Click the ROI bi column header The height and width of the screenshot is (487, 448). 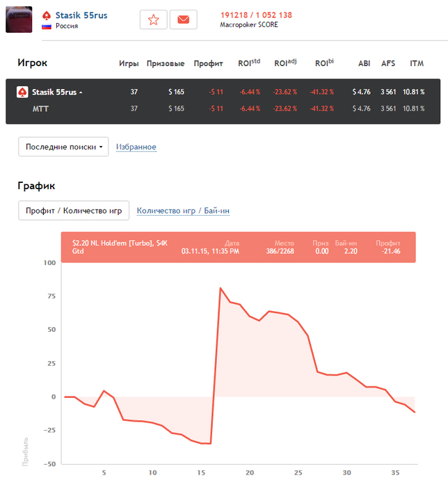coord(324,63)
